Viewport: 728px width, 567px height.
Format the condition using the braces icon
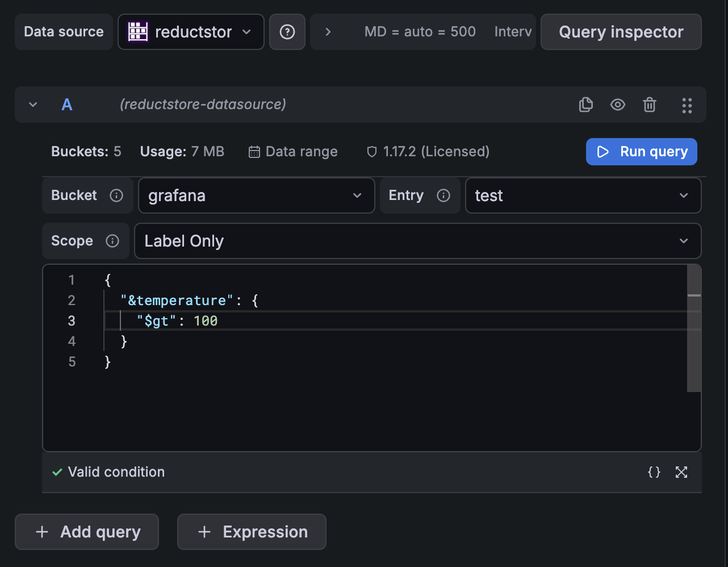[654, 472]
